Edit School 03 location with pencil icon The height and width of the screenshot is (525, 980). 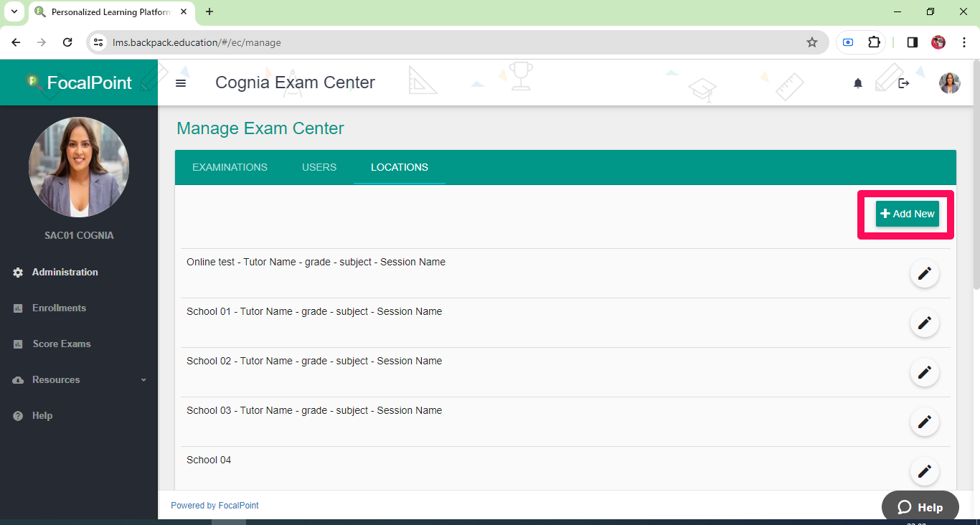tap(925, 422)
